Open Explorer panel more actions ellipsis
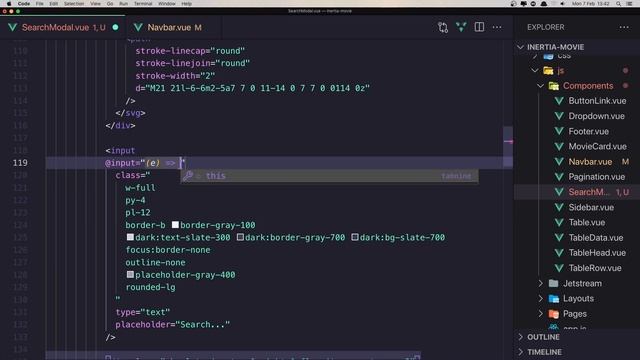 tap(624, 27)
